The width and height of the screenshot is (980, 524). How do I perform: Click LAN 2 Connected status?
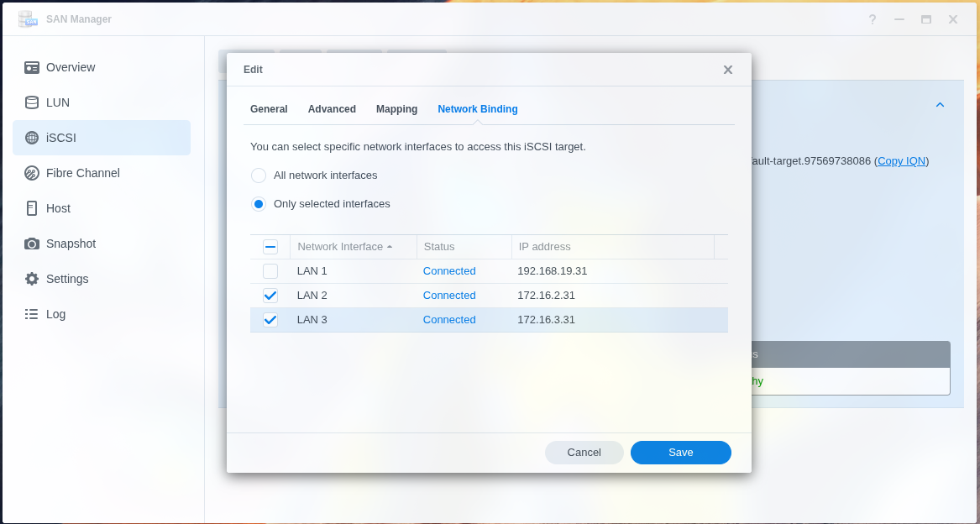pyautogui.click(x=449, y=296)
